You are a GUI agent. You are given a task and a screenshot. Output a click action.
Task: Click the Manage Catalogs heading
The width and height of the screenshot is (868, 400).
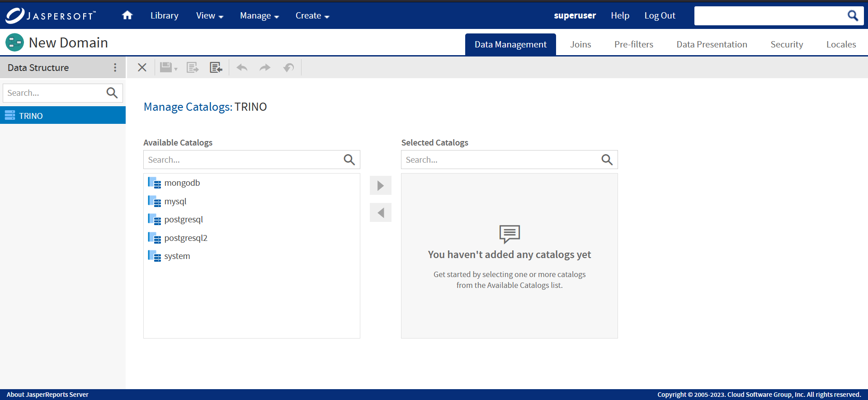[205, 107]
